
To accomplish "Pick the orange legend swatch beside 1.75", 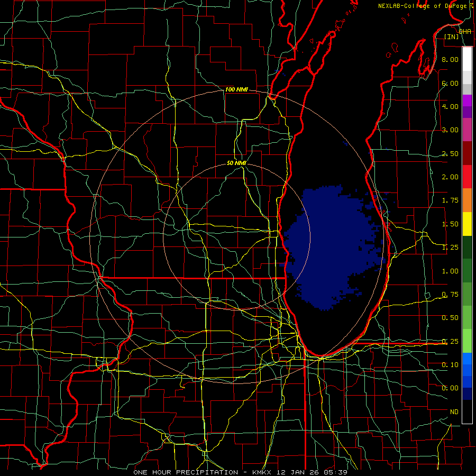I will [467, 200].
